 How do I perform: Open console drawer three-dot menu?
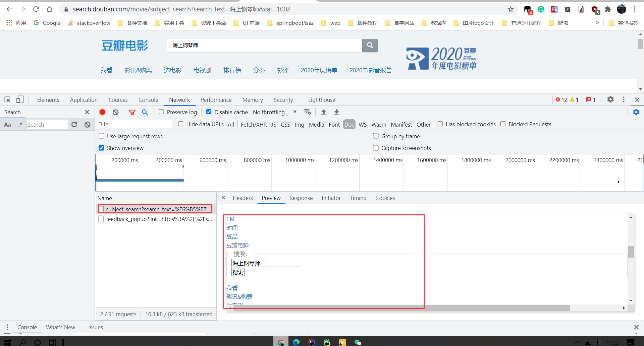pyautogui.click(x=7, y=327)
